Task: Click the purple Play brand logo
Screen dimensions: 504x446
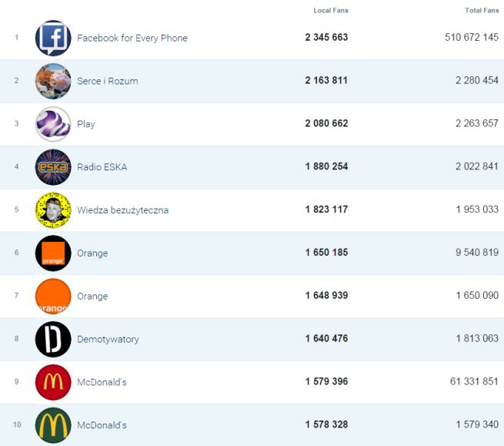Action: (53, 124)
